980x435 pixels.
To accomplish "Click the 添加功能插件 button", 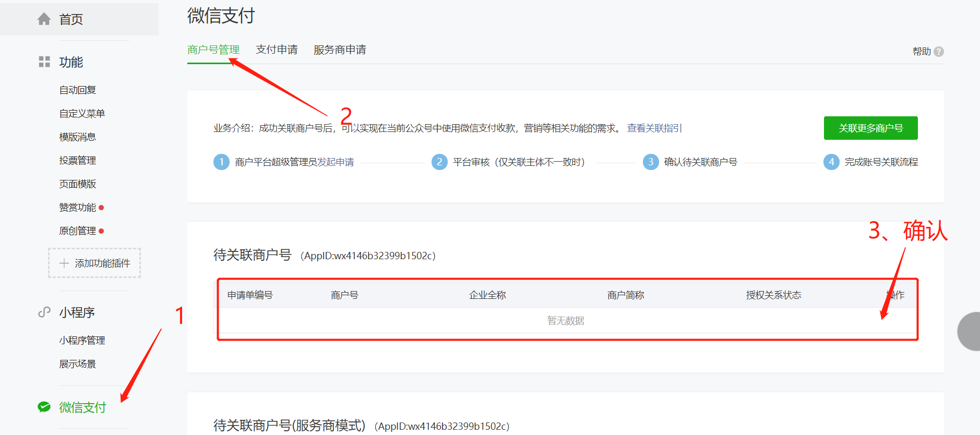I will tap(94, 263).
